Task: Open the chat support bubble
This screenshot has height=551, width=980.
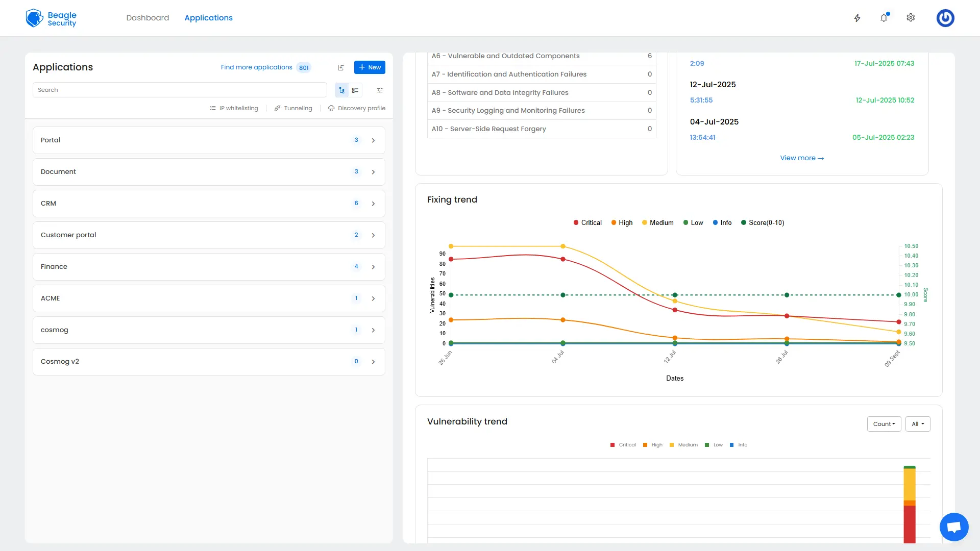Action: [954, 527]
